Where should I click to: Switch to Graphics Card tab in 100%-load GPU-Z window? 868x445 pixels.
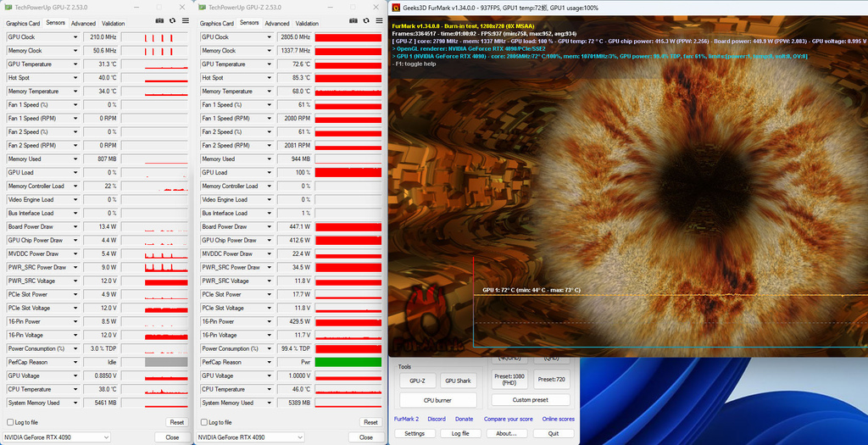pos(216,23)
